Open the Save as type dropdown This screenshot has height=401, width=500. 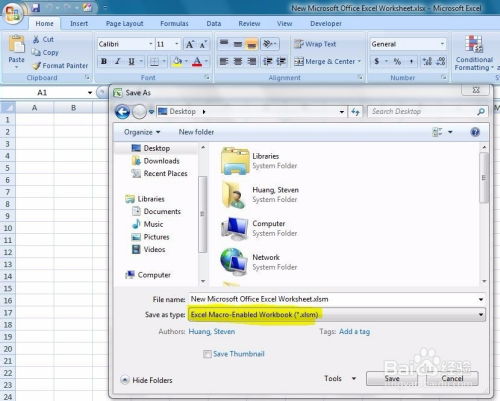tap(481, 314)
